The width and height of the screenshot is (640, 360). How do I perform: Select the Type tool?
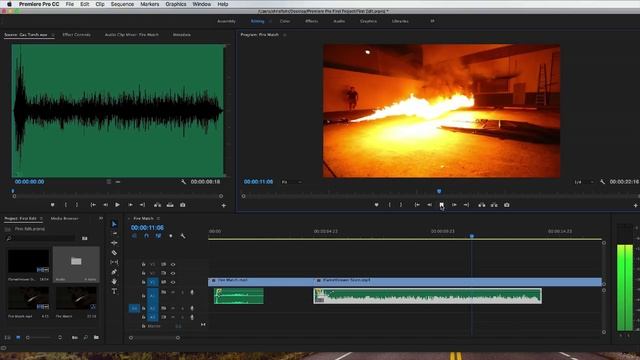(x=114, y=291)
